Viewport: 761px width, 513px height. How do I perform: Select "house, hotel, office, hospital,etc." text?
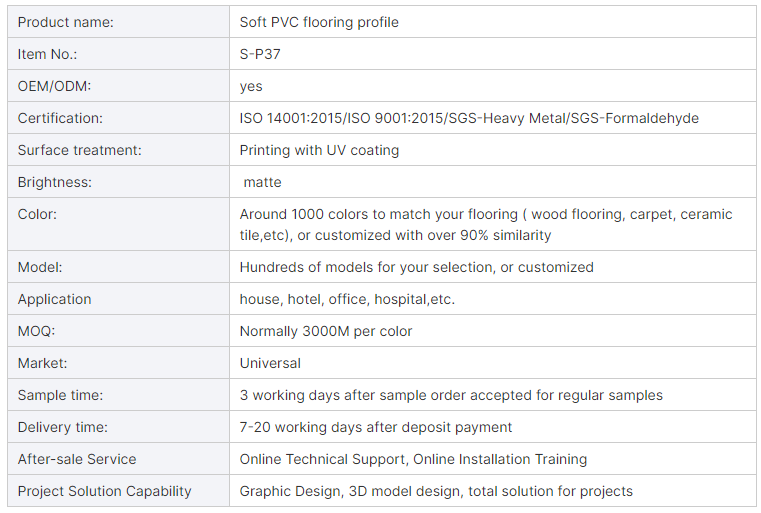[347, 299]
